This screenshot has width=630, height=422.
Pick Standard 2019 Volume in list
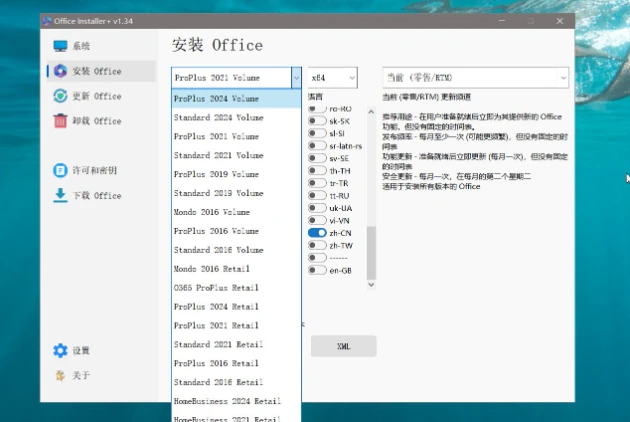(218, 193)
